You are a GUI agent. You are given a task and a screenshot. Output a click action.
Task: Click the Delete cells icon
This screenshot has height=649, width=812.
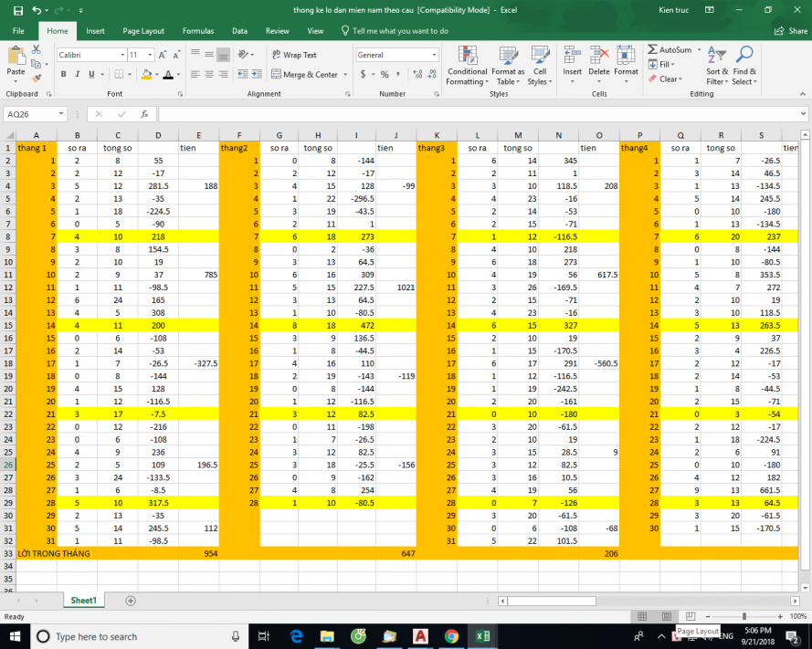coord(599,55)
